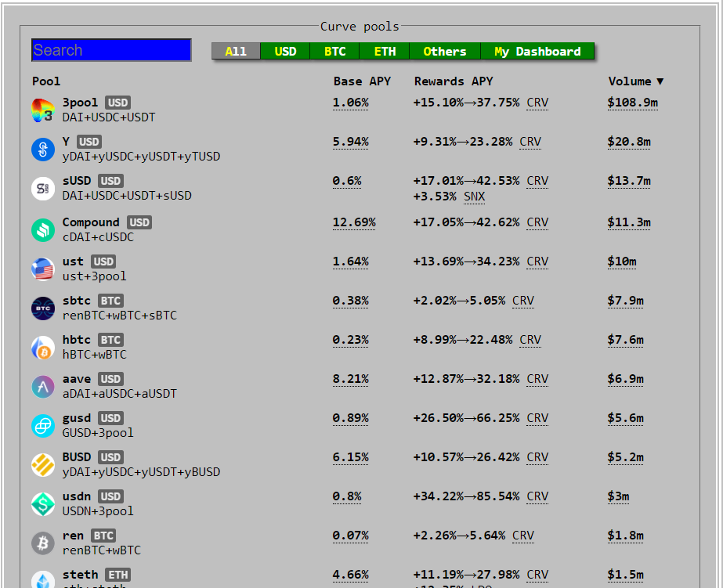
Task: Focus the Search input field
Action: click(111, 50)
